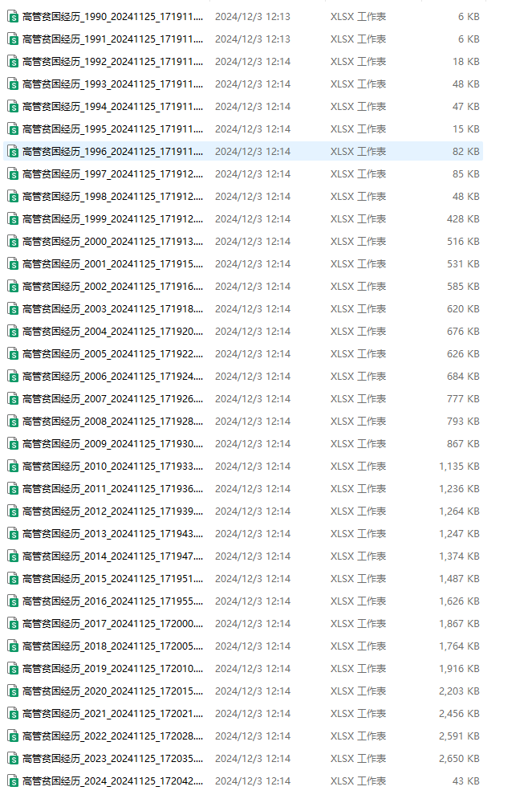Click the file icon of the 2024 spreadsheet
Screen dimensions: 532x807
[13, 781]
